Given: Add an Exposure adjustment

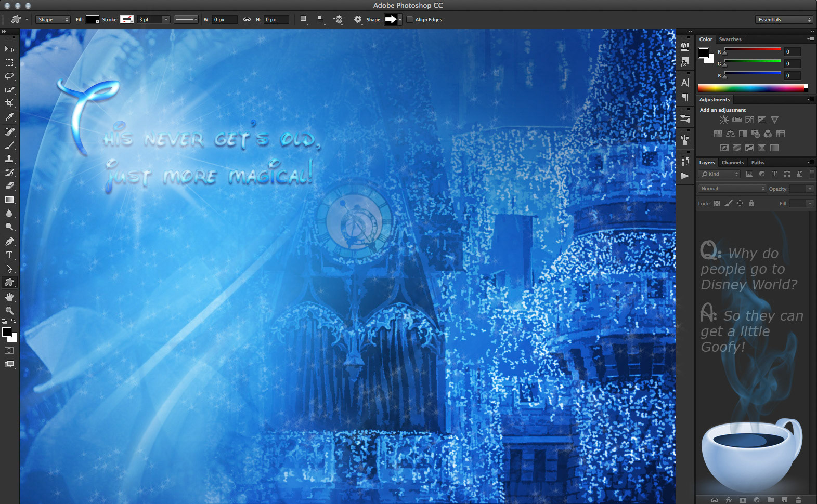Looking at the screenshot, I should tap(762, 120).
